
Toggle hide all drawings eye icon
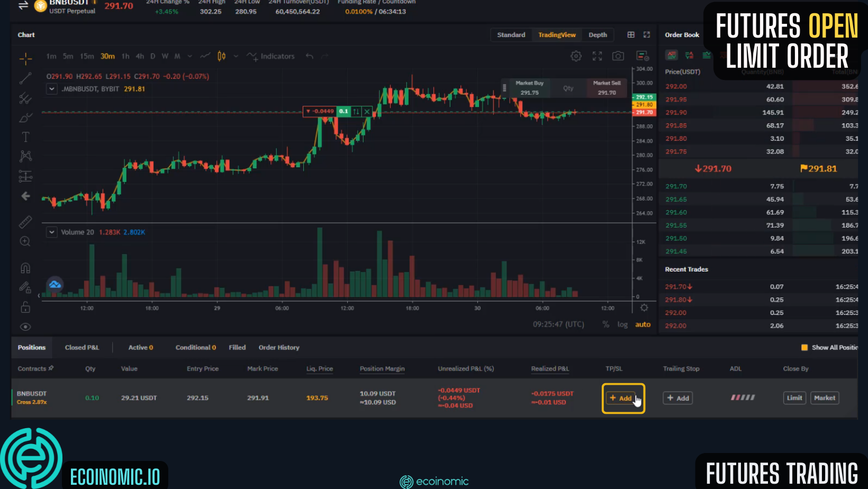(25, 327)
